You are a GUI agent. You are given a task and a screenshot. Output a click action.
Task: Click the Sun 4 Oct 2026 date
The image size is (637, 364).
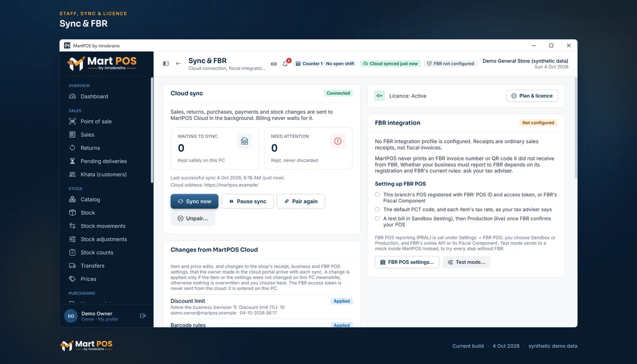pyautogui.click(x=551, y=67)
